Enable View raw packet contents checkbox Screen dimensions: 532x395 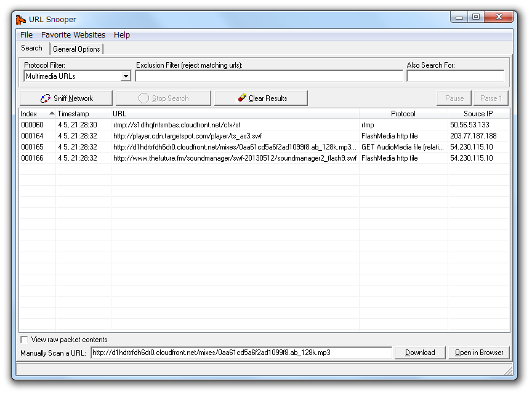[25, 340]
